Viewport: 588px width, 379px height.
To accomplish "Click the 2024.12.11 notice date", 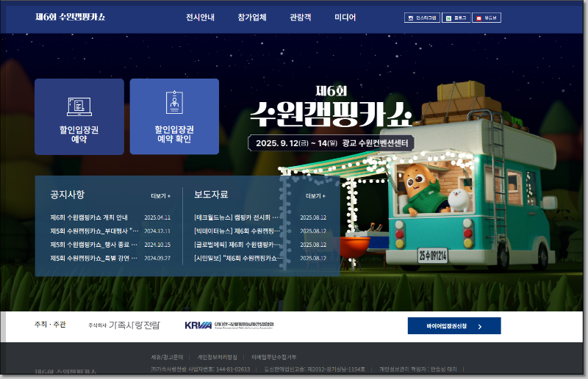I will pyautogui.click(x=157, y=231).
